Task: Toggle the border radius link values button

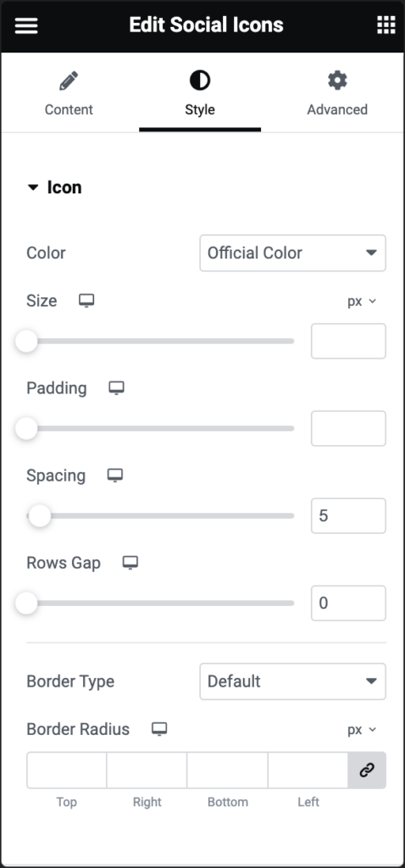Action: pyautogui.click(x=367, y=770)
